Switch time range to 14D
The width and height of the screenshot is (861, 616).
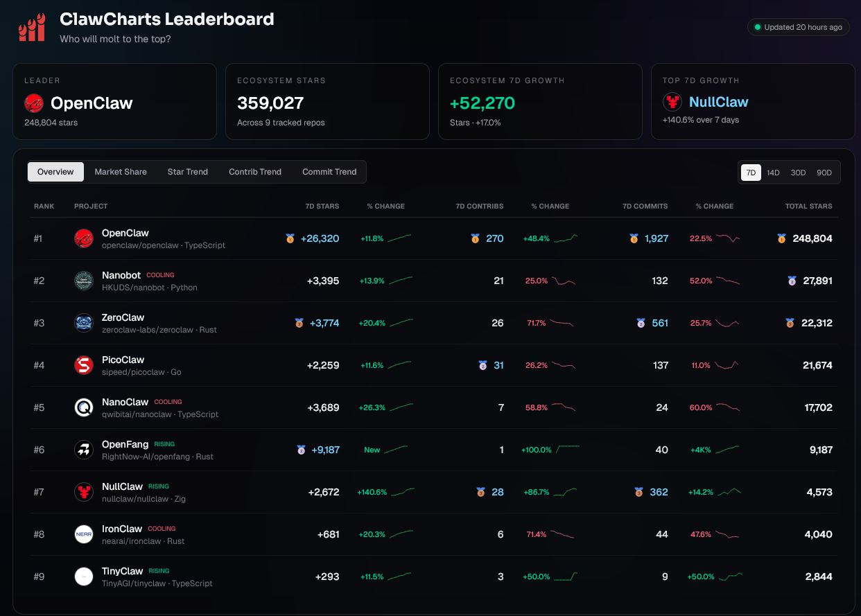click(x=773, y=173)
